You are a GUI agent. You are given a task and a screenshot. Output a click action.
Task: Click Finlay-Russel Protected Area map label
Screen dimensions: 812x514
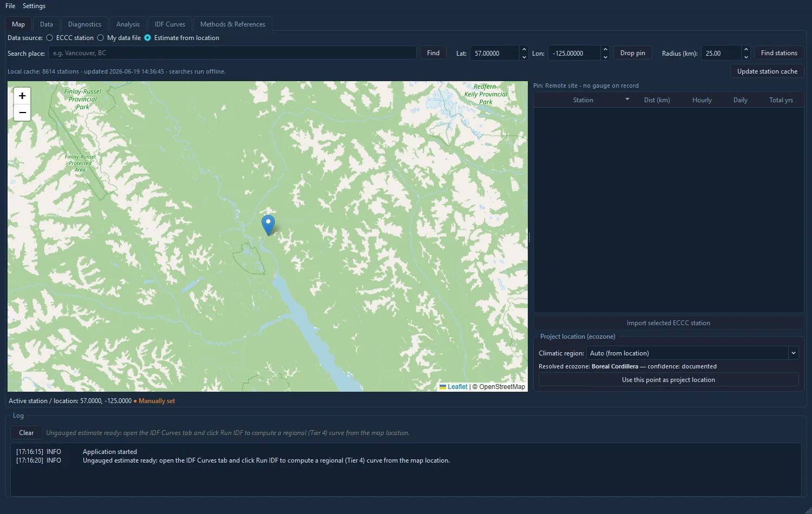80,163
